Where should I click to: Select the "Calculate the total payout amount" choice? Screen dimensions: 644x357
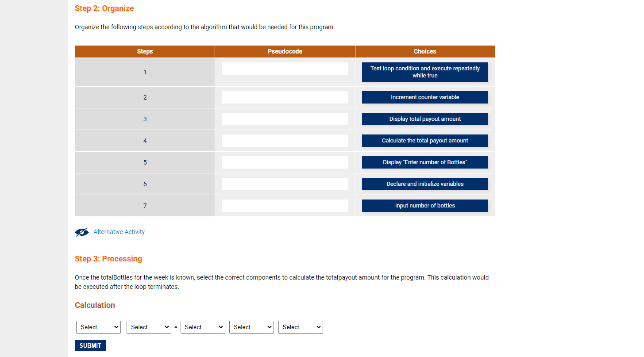[425, 141]
